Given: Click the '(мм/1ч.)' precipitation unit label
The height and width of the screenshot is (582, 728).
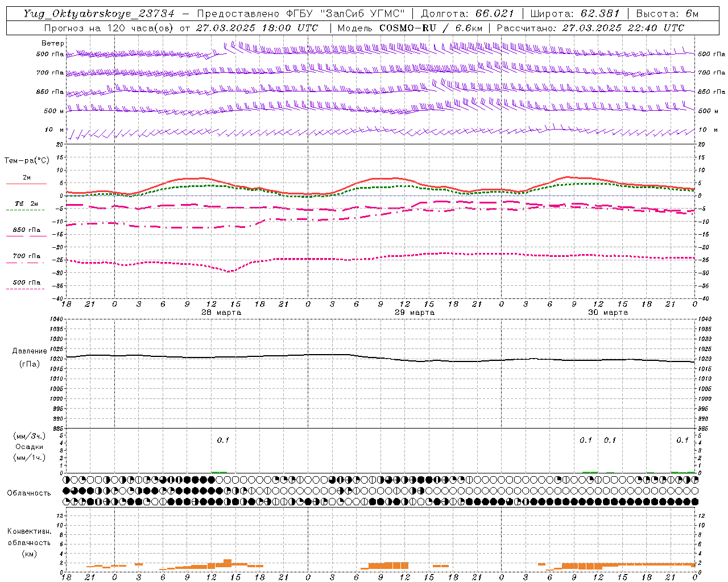Looking at the screenshot, I should [30, 458].
